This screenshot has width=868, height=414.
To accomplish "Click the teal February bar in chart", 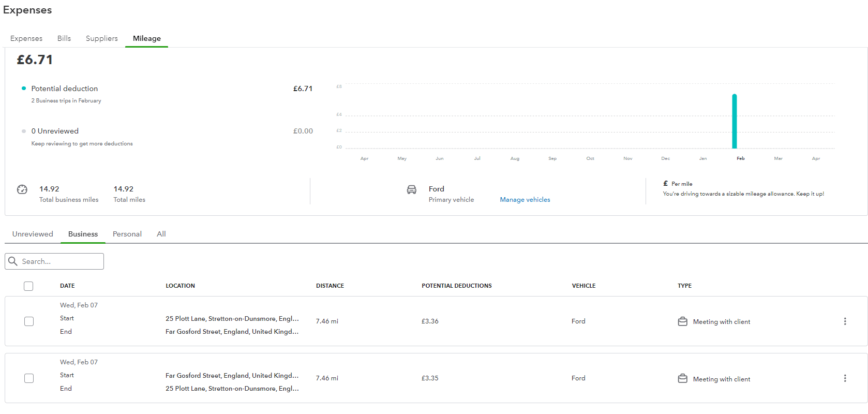I will pyautogui.click(x=734, y=122).
